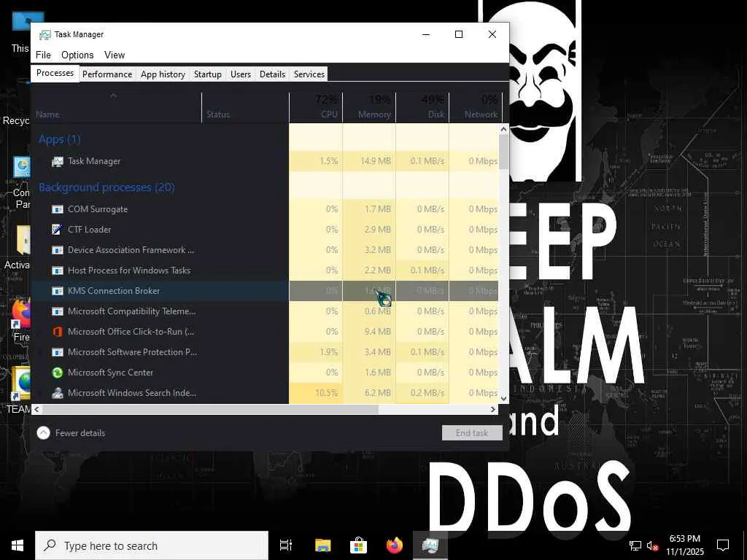Click the horizontal scrollbar right arrow
747x560 pixels.
(493, 410)
